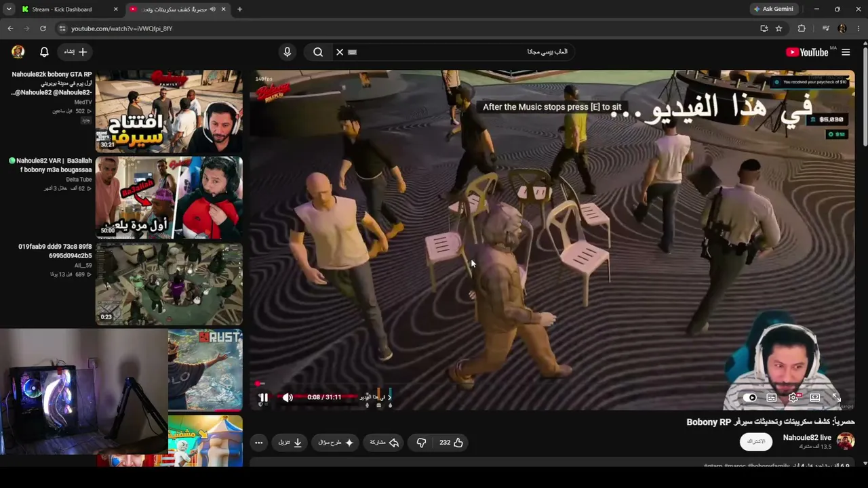The width and height of the screenshot is (868, 488).
Task: Dislike this video
Action: click(x=421, y=443)
